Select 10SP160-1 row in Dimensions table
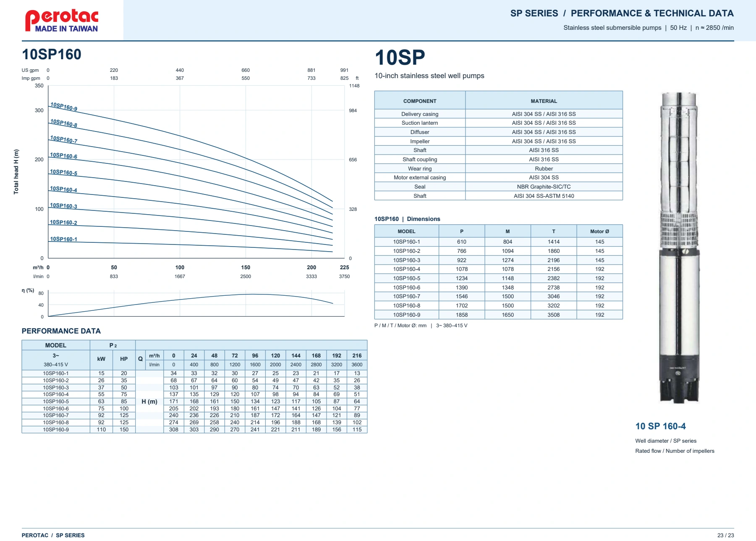Screen dimensions: 756x541 [498, 242]
